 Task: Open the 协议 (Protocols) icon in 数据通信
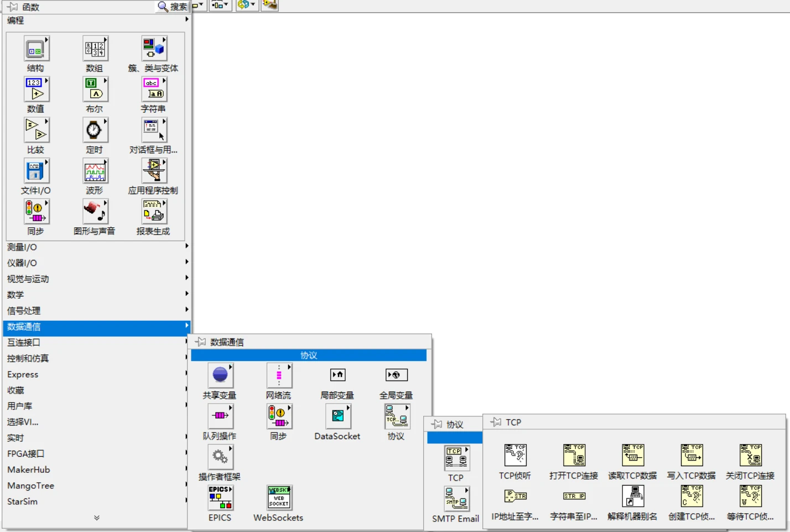tap(397, 416)
